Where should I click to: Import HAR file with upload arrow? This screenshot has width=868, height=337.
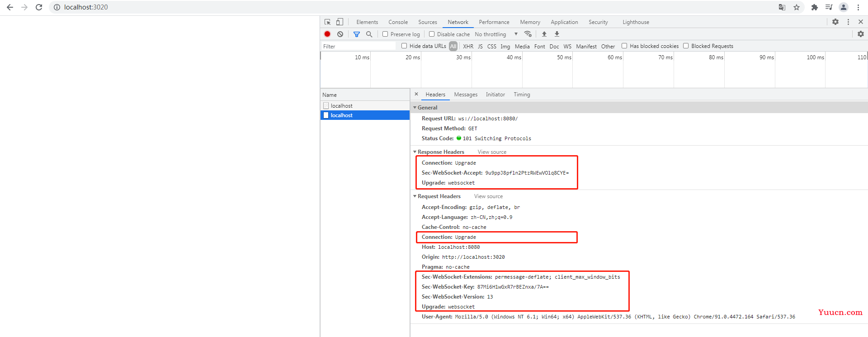(544, 34)
